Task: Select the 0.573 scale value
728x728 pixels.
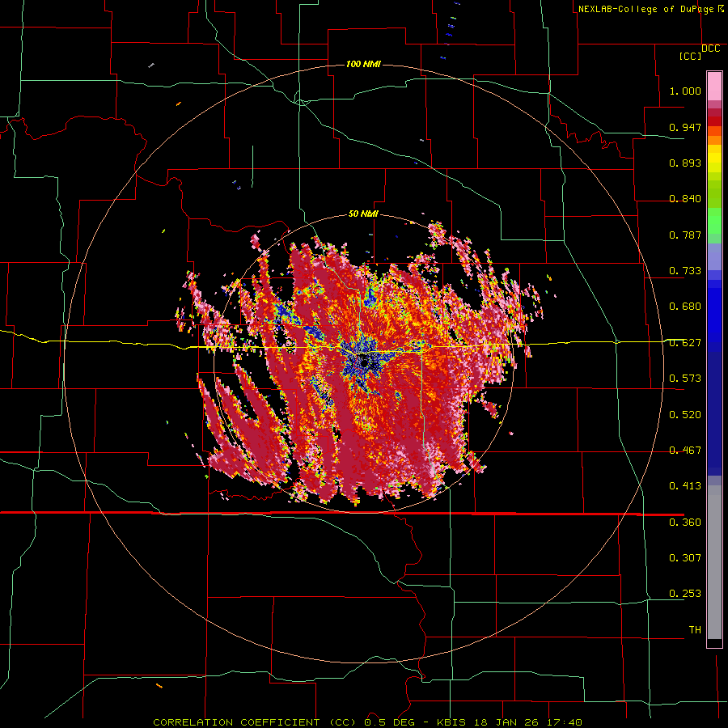Action: coord(685,379)
